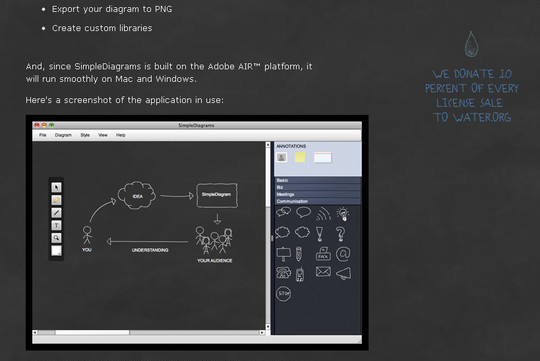Expand the Meetings library section

coord(318,194)
